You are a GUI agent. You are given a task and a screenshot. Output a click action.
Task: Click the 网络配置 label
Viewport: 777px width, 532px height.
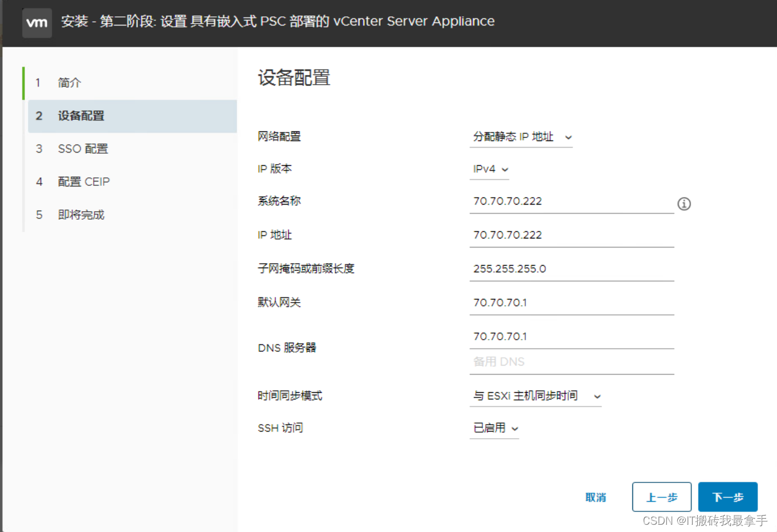pos(280,137)
